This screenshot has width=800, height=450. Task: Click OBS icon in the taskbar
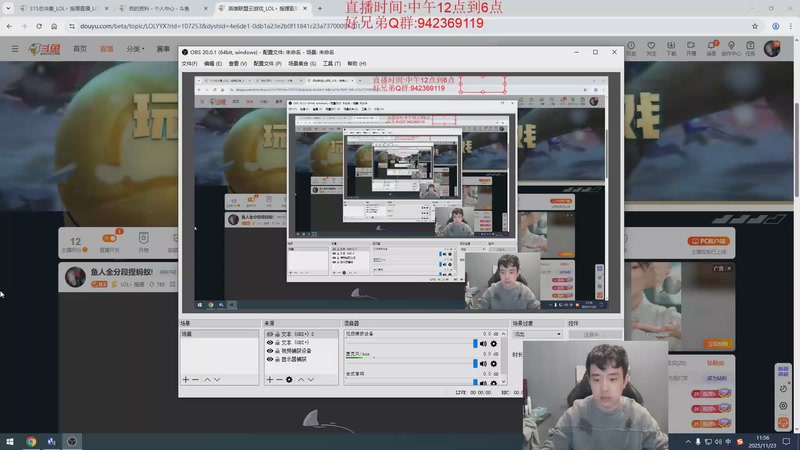click(72, 442)
